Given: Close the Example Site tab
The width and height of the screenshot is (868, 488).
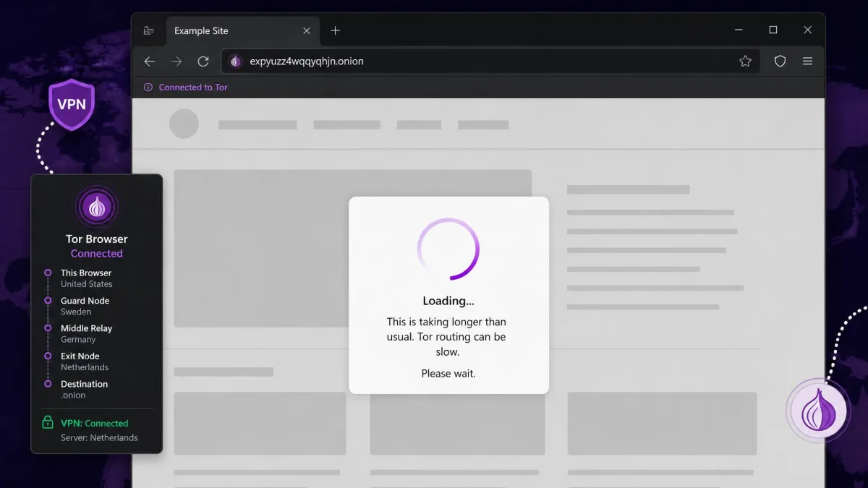Looking at the screenshot, I should 307,31.
